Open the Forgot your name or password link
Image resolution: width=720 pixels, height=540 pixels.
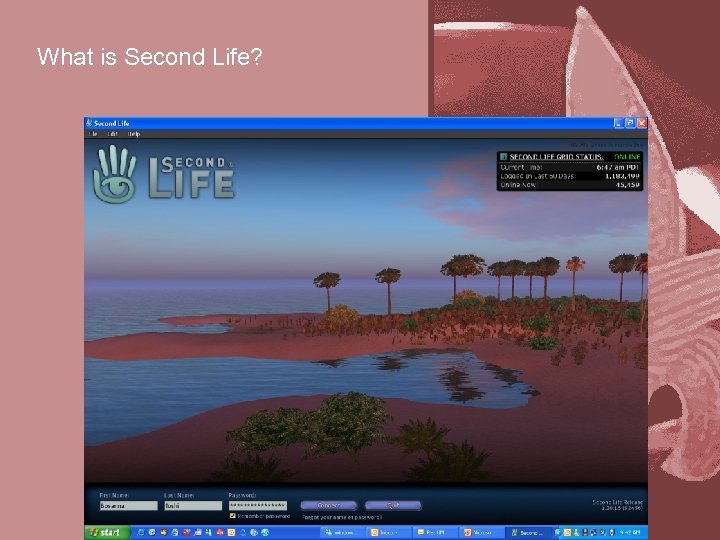pyautogui.click(x=342, y=518)
